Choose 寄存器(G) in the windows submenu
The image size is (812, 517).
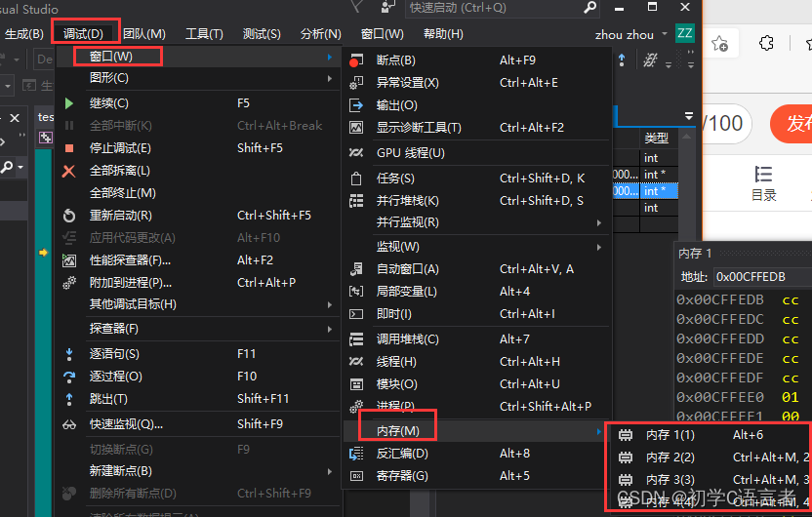tap(402, 476)
